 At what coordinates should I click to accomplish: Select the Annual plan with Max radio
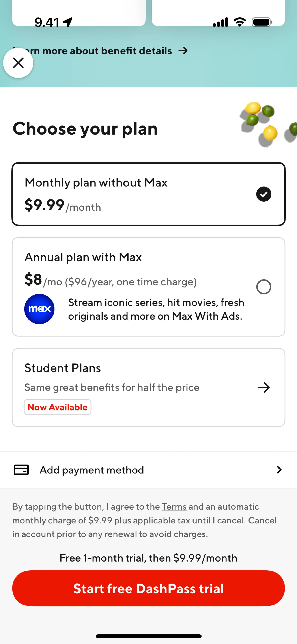pyautogui.click(x=264, y=287)
